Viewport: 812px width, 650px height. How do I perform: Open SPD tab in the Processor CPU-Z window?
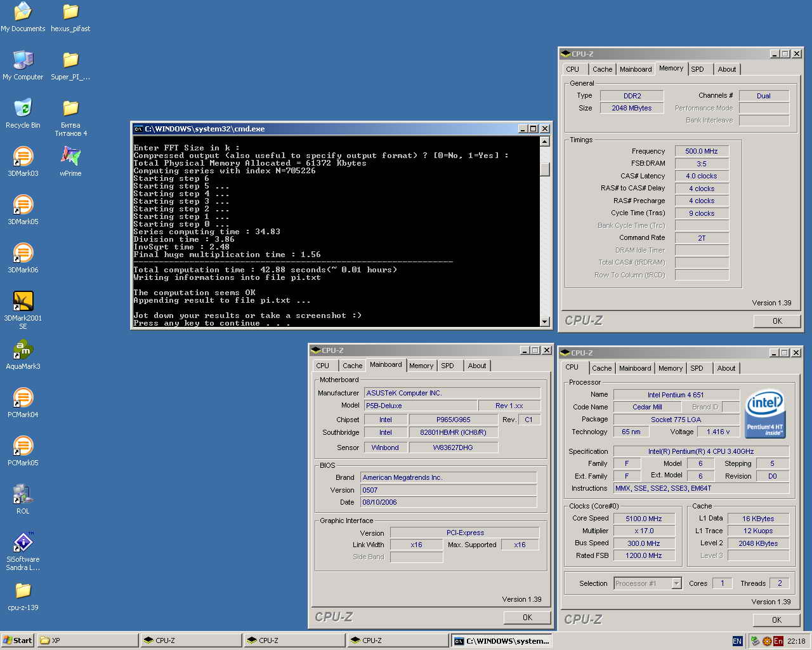click(x=697, y=368)
